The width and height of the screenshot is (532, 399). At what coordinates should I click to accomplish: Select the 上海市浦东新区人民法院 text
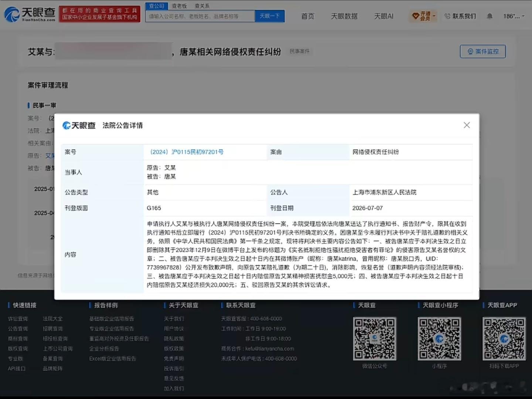coord(384,192)
